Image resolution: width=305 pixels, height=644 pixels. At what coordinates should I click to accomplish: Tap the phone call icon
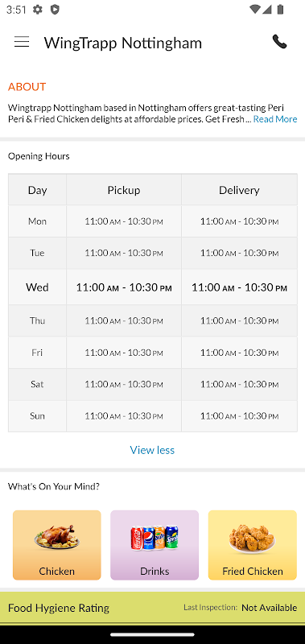coord(279,42)
